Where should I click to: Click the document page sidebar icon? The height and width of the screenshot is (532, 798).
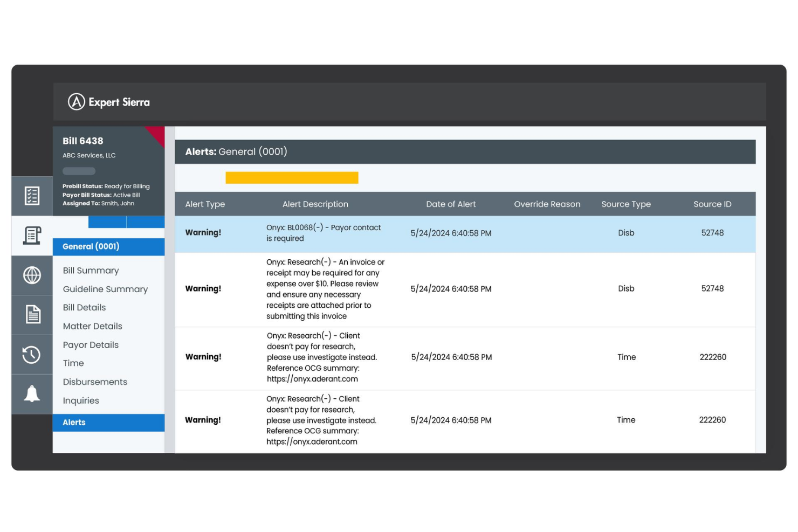coord(32,314)
